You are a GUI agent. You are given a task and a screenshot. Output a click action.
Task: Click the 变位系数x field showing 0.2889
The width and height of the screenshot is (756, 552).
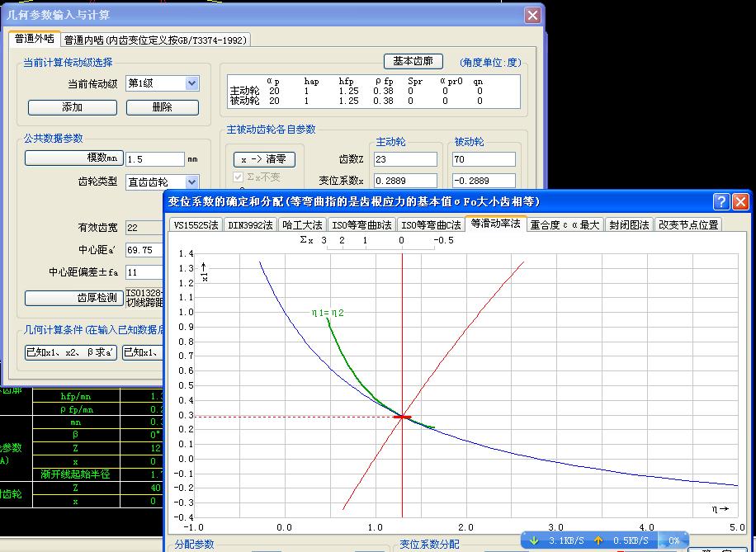click(405, 181)
